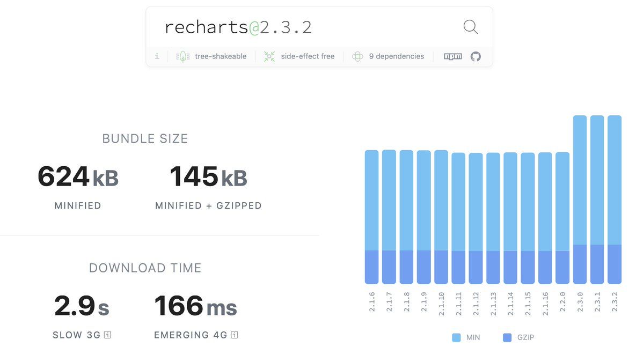Open the npm package page icon
This screenshot has height=362, width=644.
click(x=453, y=56)
